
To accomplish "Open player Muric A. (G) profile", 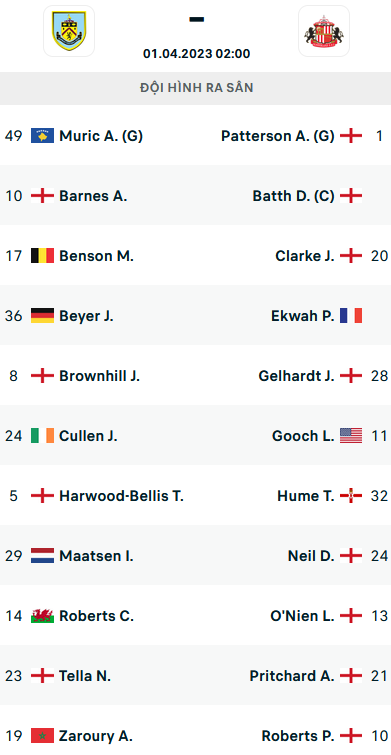I will (101, 136).
